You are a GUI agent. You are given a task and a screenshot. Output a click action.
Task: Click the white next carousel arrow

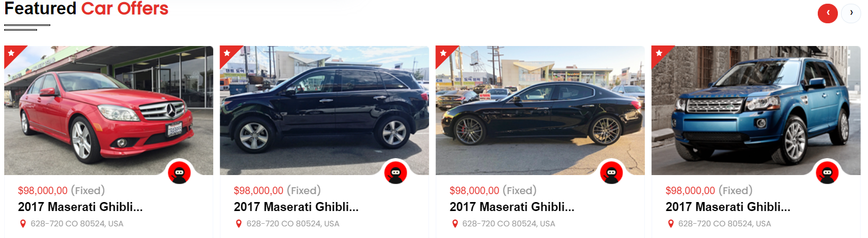pos(851,13)
